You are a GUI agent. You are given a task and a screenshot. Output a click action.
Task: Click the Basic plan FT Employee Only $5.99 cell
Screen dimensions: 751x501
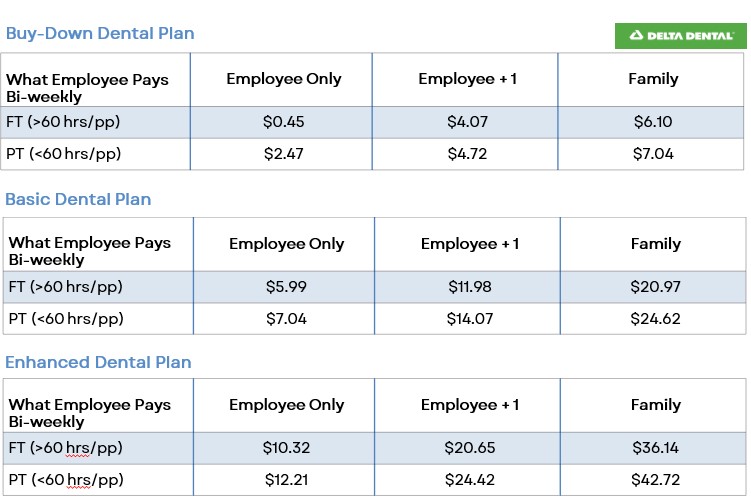click(286, 287)
